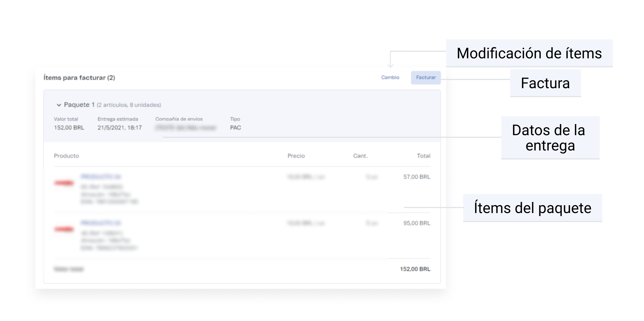Viewport: 644px width, 321px height.
Task: Click the PAC shipping type value
Action: point(235,128)
